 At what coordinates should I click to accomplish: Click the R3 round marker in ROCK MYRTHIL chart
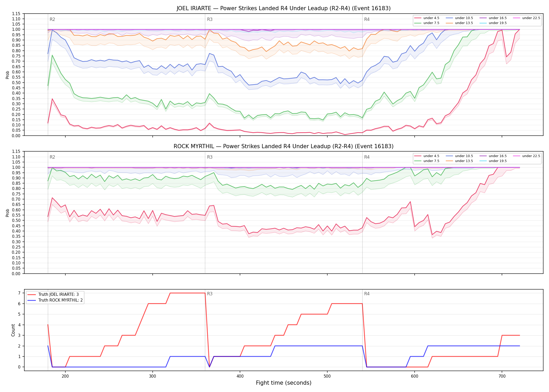coord(210,157)
